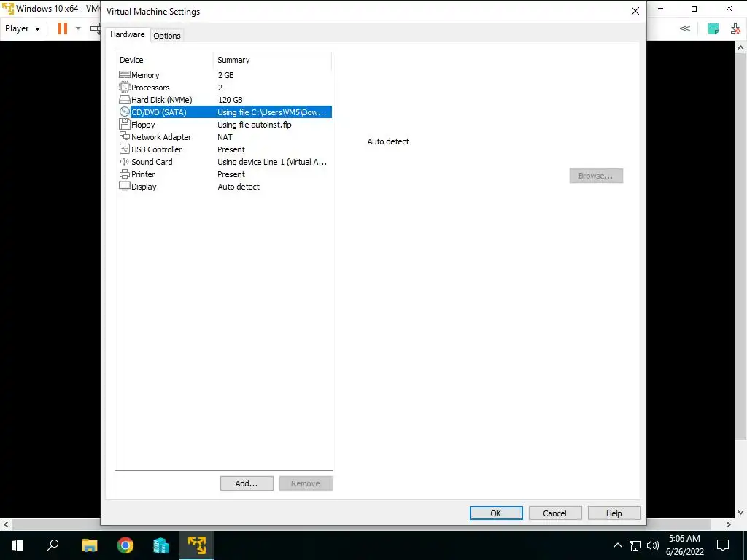Click the network status tray icon
The width and height of the screenshot is (747, 560).
coord(635,545)
